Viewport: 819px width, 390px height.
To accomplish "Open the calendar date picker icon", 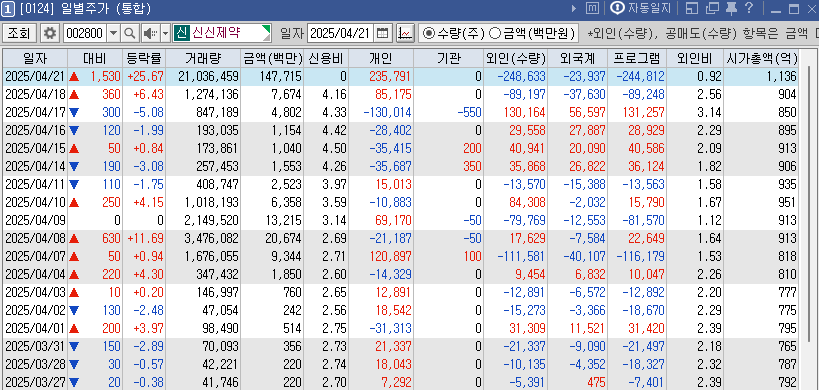I will [x=383, y=33].
